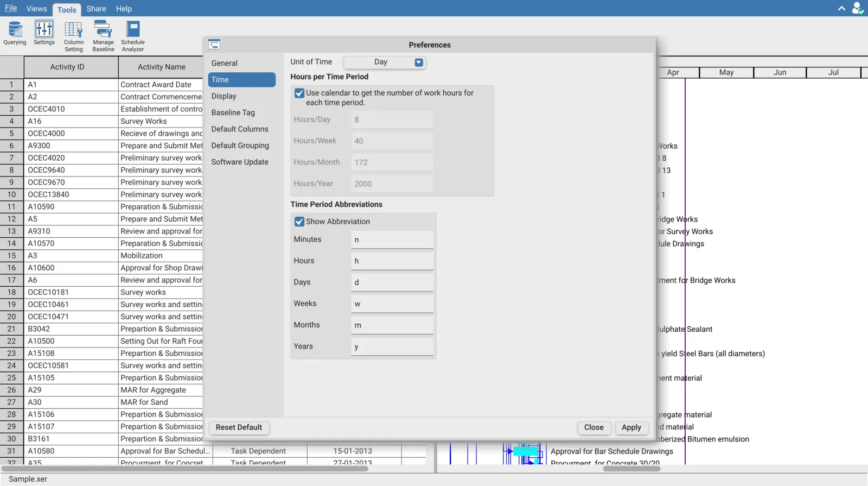
Task: Click the Years abbreviation field
Action: pos(392,346)
